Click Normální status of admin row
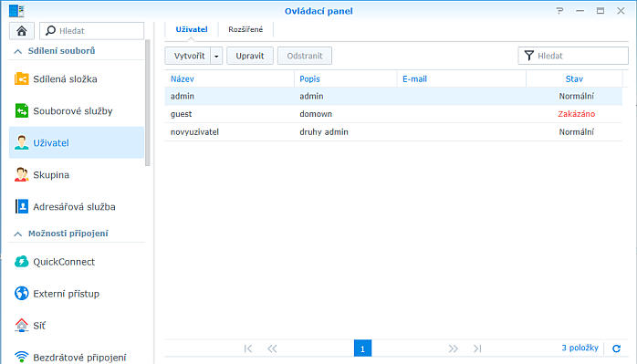 (x=576, y=97)
